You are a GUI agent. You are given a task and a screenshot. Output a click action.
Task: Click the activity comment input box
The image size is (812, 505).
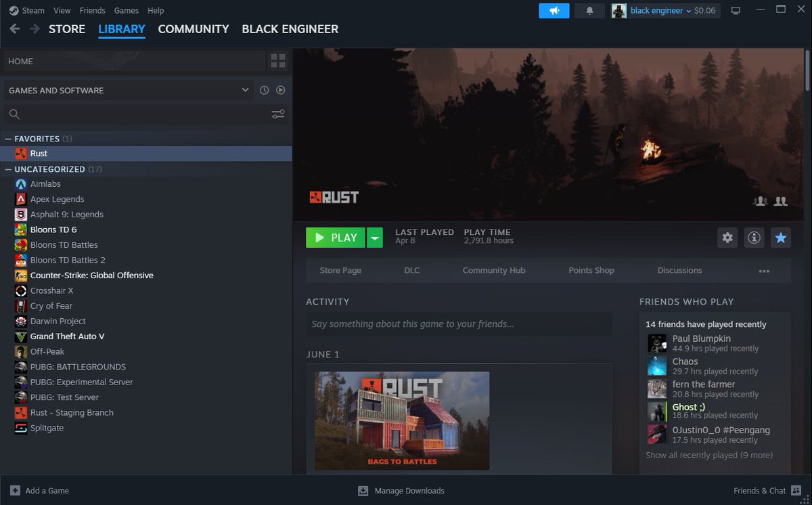[459, 324]
